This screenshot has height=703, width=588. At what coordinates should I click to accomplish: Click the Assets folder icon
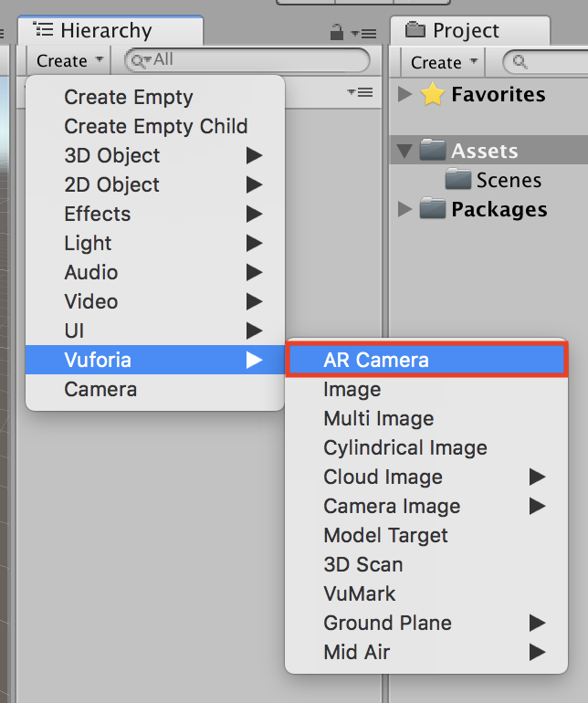coord(433,151)
